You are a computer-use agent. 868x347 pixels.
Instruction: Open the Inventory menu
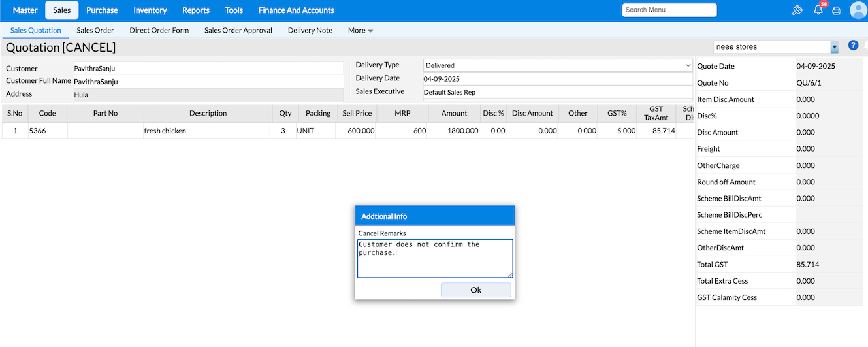click(x=150, y=10)
